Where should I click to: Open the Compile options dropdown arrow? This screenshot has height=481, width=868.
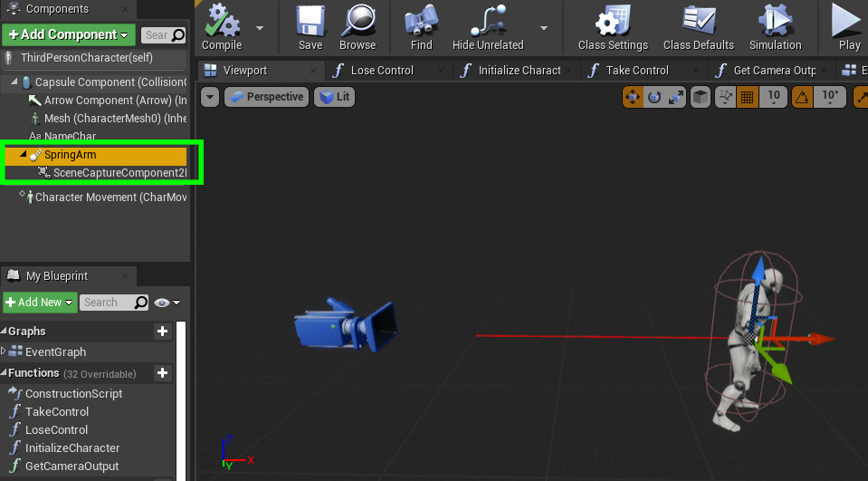tap(259, 28)
